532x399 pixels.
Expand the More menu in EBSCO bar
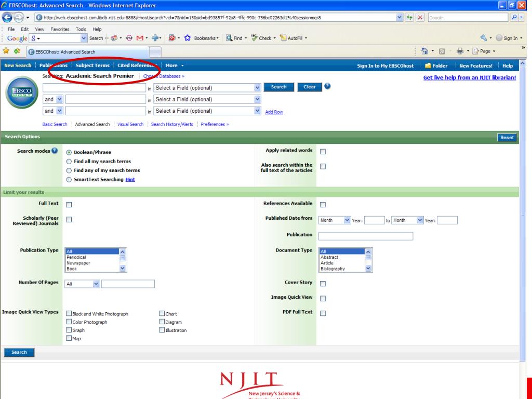(175, 65)
